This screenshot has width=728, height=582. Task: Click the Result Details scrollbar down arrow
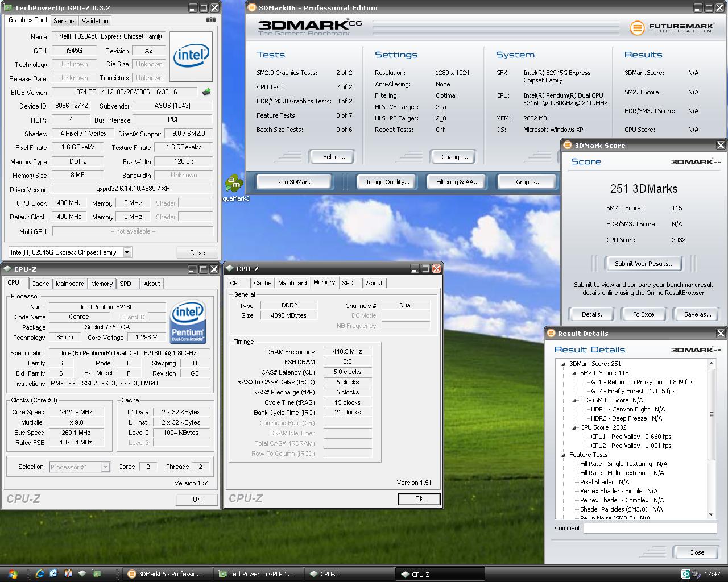[x=711, y=514]
